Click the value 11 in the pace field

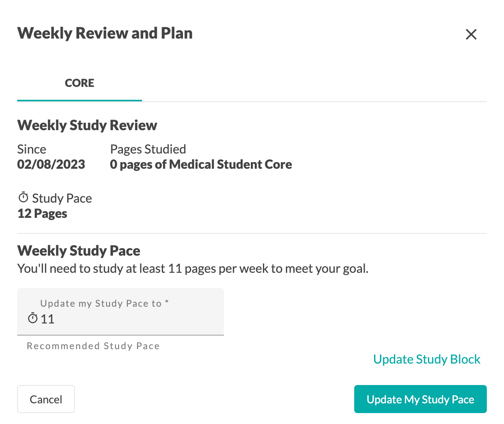click(48, 319)
